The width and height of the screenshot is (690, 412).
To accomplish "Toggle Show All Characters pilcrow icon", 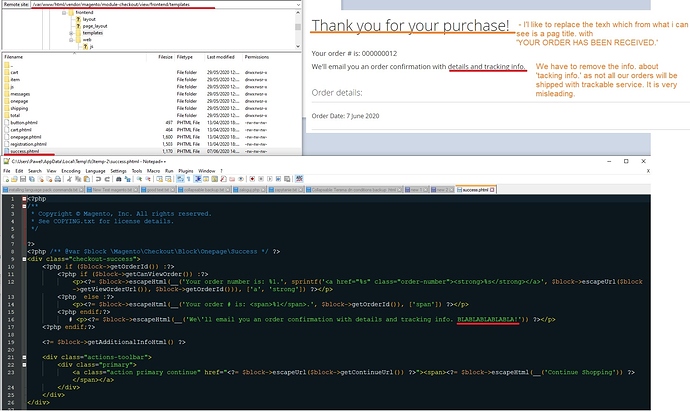I will (188, 179).
